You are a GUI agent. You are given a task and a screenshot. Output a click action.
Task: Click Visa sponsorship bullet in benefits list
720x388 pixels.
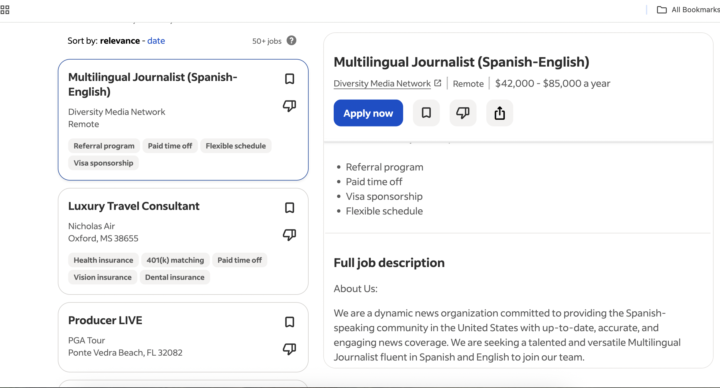pos(384,197)
